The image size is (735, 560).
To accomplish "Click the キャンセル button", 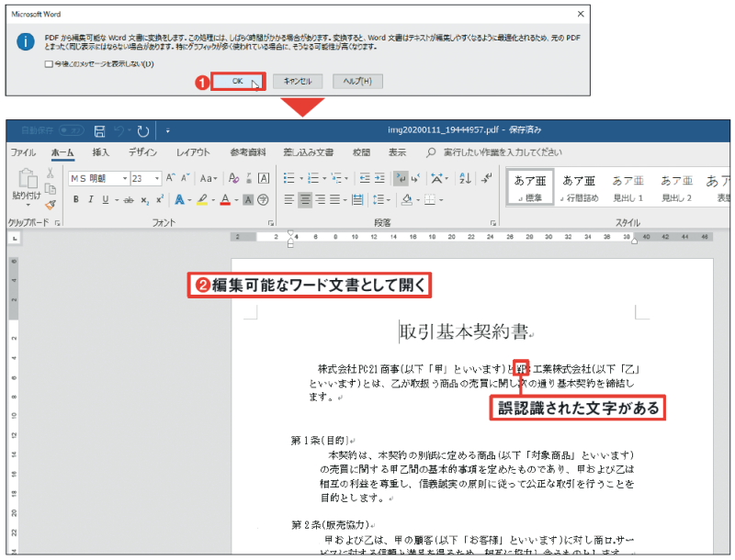I will 299,82.
